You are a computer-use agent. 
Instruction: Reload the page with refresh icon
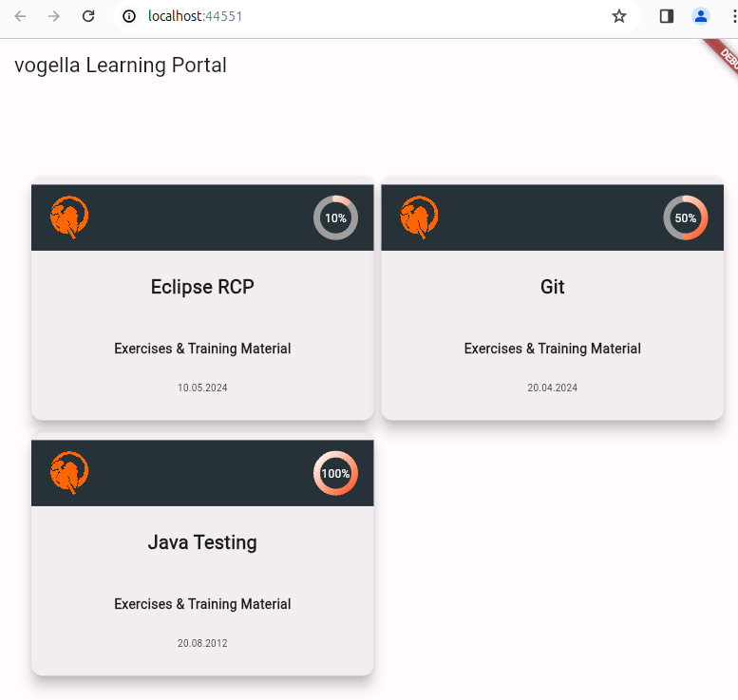(88, 16)
